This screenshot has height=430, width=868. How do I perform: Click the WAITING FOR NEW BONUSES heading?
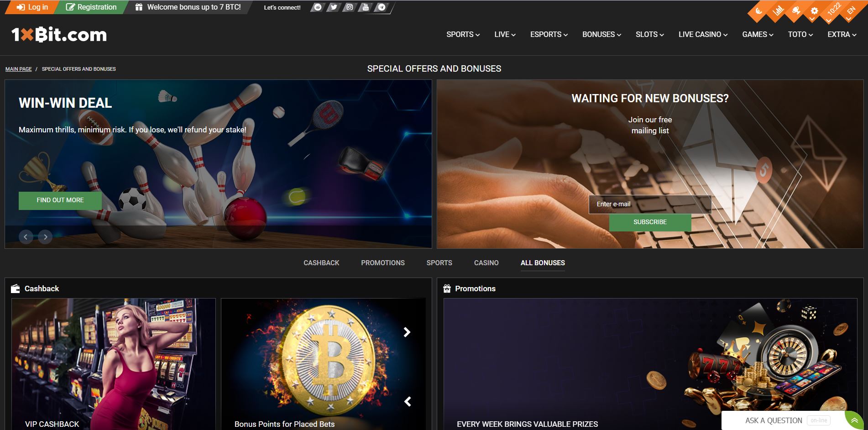[650, 99]
